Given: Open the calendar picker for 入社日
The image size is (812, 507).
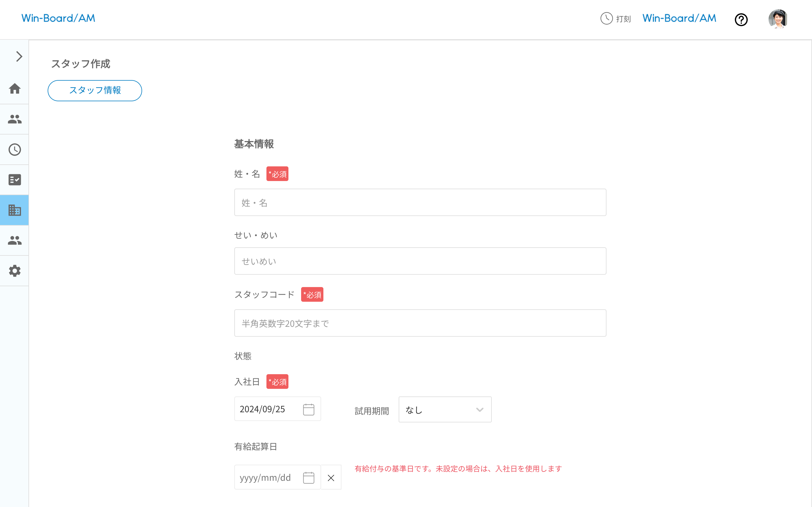Looking at the screenshot, I should click(309, 409).
